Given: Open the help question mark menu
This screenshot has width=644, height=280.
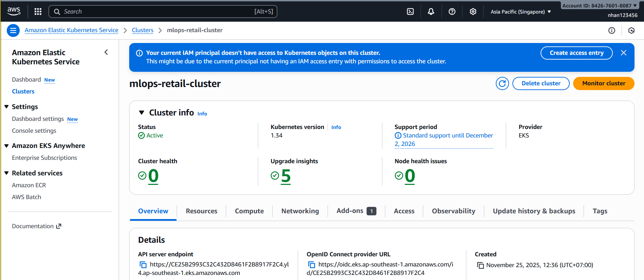Looking at the screenshot, I should 452,12.
